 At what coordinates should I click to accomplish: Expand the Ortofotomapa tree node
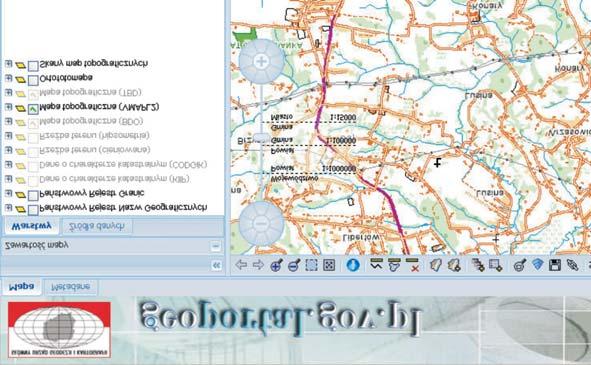[x=8, y=78]
